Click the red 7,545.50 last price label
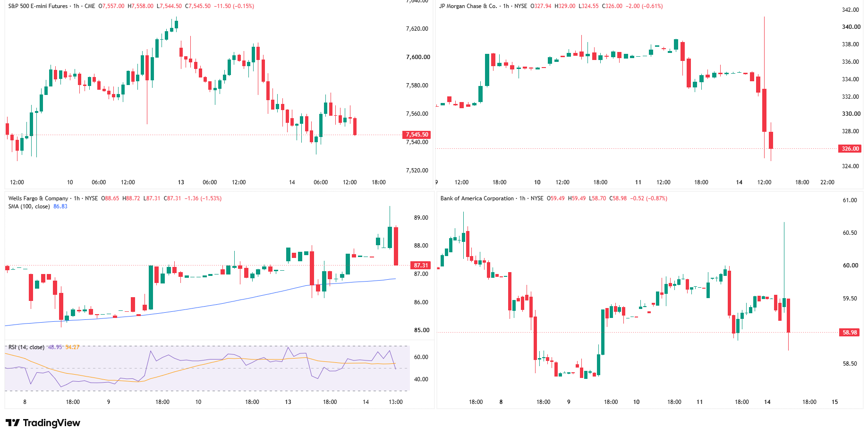The width and height of the screenshot is (868, 437). click(416, 135)
